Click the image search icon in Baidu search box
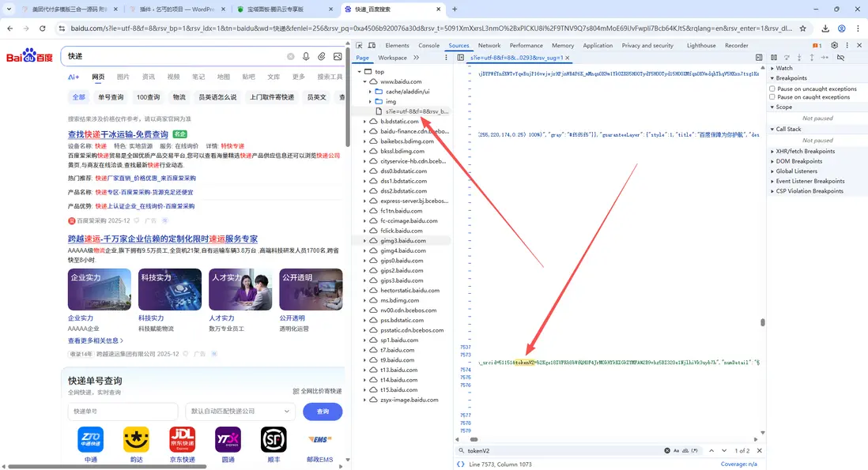The height and width of the screenshot is (470, 868). 337,56
